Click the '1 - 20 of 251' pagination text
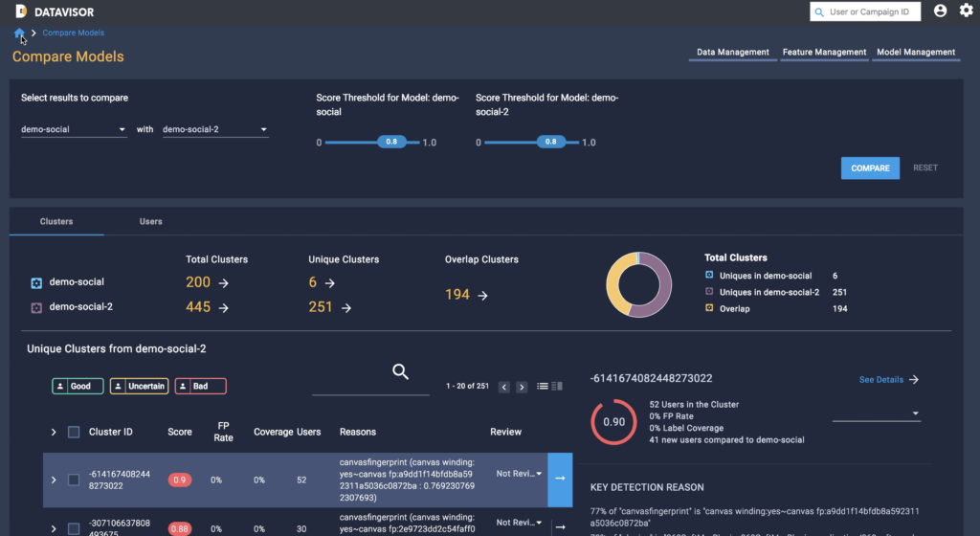Screen dimensions: 980x536 pyautogui.click(x=467, y=386)
